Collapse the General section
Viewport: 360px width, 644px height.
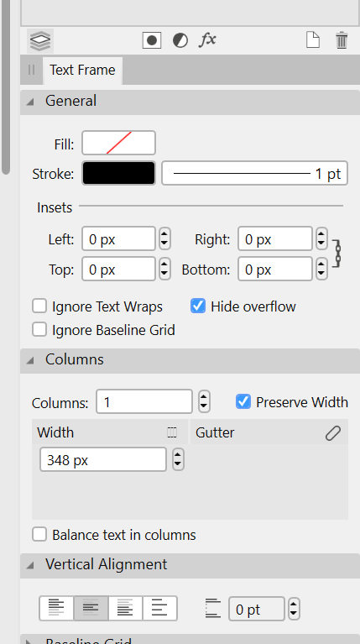(30, 102)
